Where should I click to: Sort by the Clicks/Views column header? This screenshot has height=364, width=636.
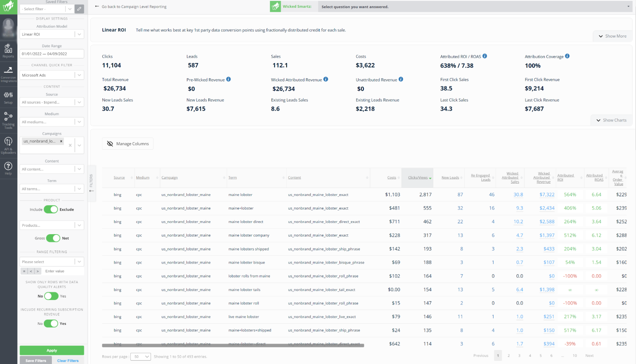coord(418,178)
